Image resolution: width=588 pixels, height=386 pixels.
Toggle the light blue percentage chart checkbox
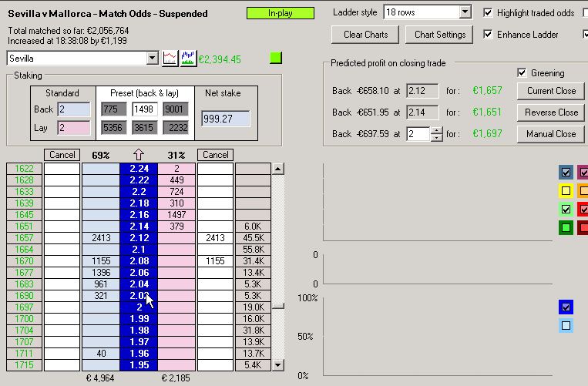(566, 326)
